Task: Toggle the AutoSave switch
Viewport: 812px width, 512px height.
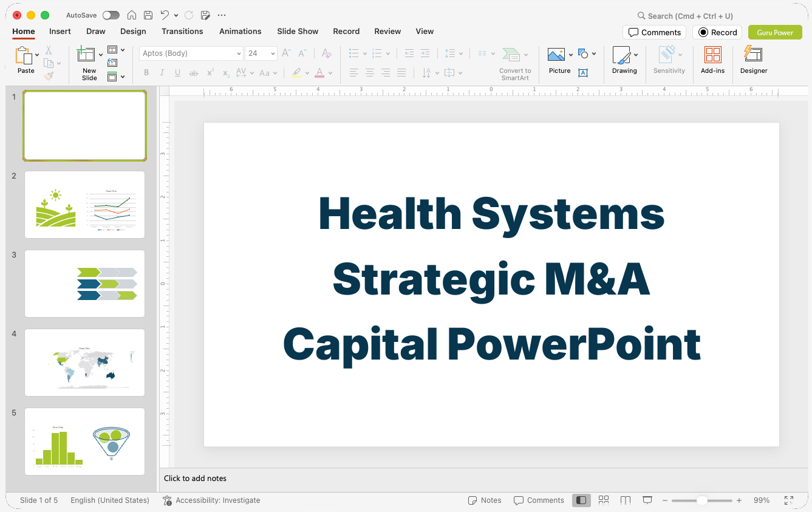Action: point(111,15)
